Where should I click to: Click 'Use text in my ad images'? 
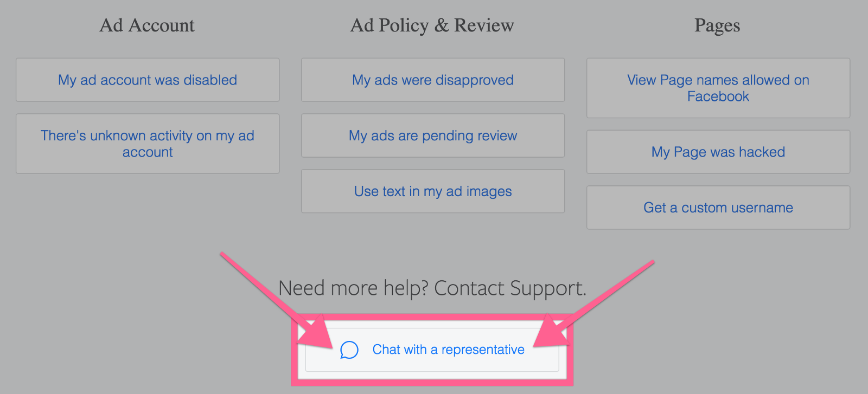point(433,191)
